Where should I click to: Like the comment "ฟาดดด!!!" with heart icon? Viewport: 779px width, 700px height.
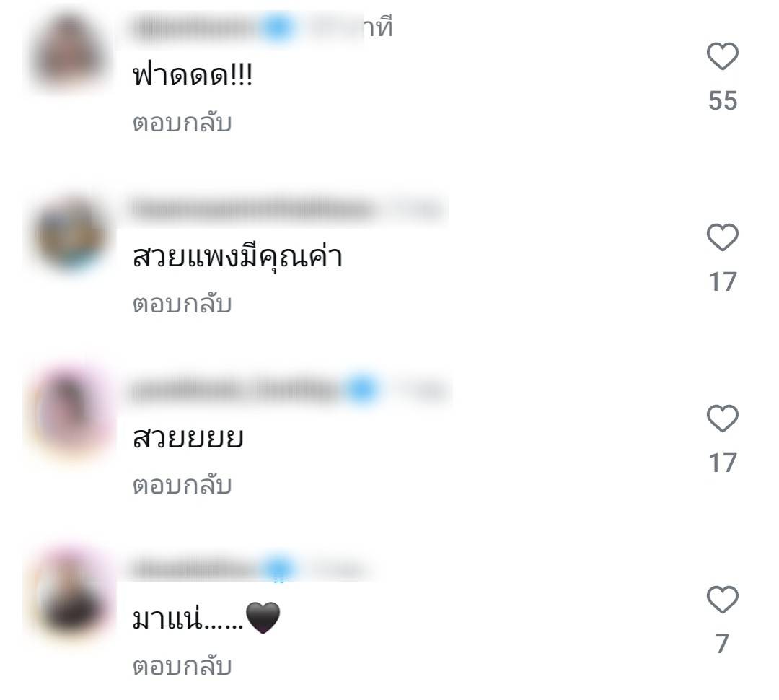click(722, 56)
